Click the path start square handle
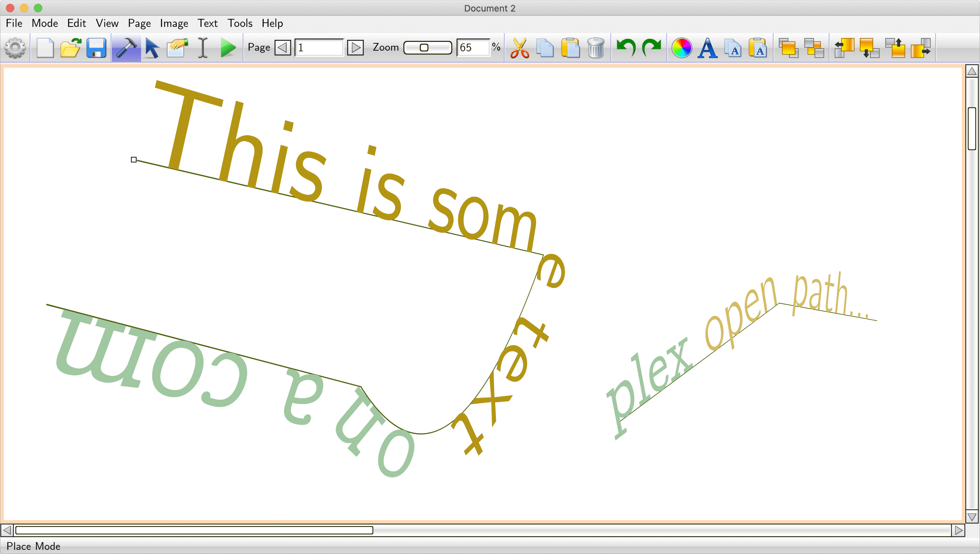Screen dimensions: 980x554 click(133, 159)
